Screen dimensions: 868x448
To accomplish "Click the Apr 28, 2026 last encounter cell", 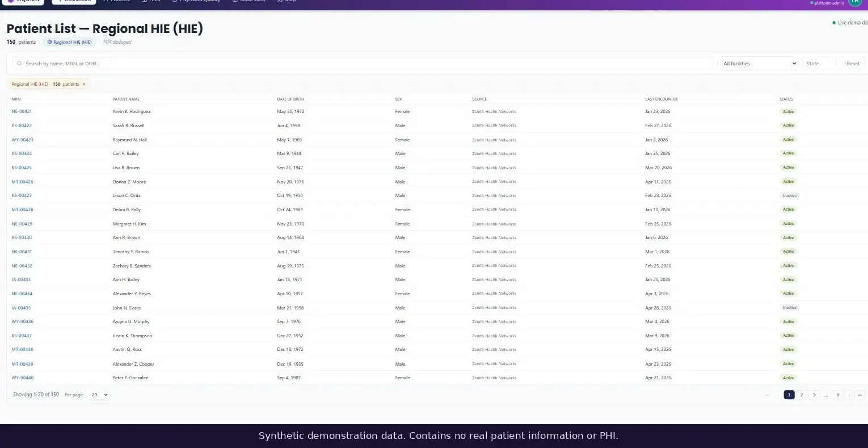I will (658, 308).
